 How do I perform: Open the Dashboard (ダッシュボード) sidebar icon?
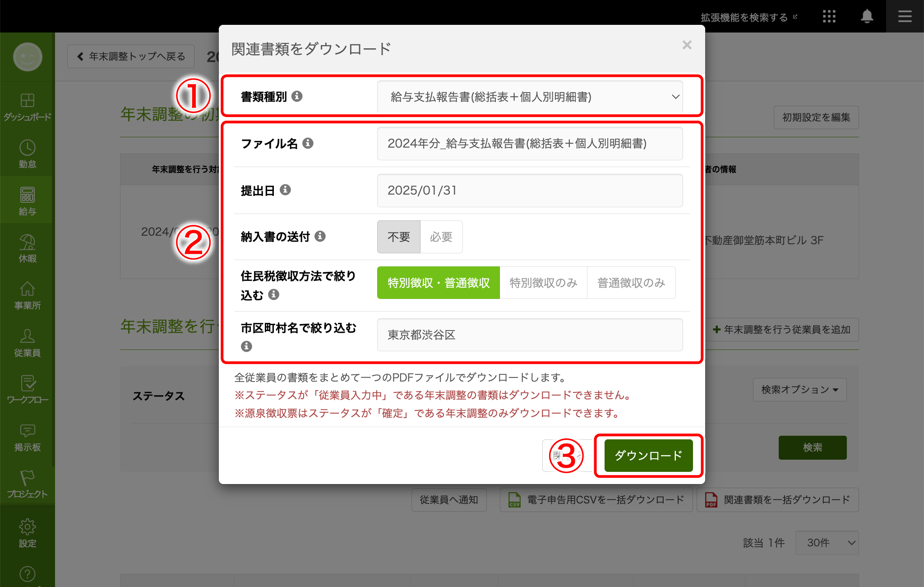click(x=27, y=107)
